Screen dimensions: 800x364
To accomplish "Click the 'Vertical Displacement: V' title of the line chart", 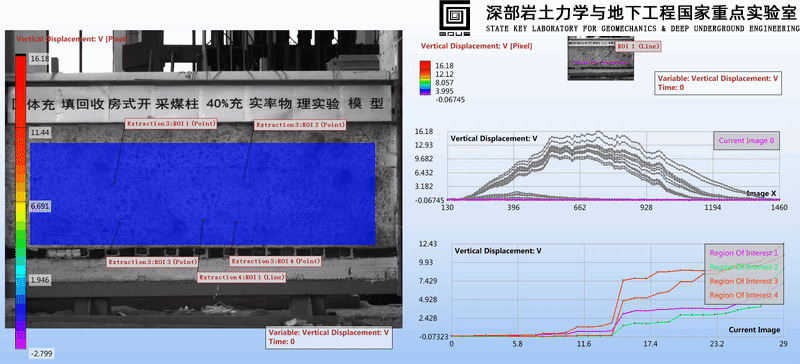I will pyautogui.click(x=494, y=138).
